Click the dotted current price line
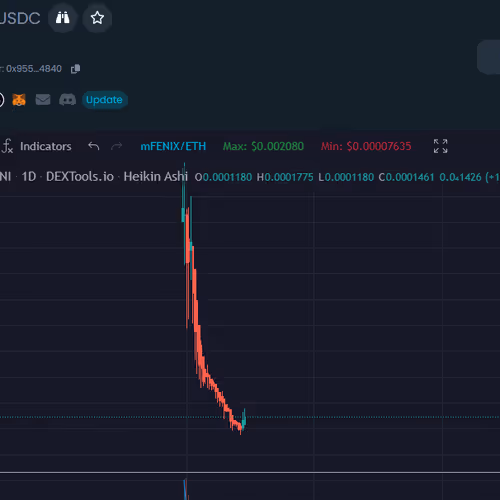500x500 pixels. point(367,417)
